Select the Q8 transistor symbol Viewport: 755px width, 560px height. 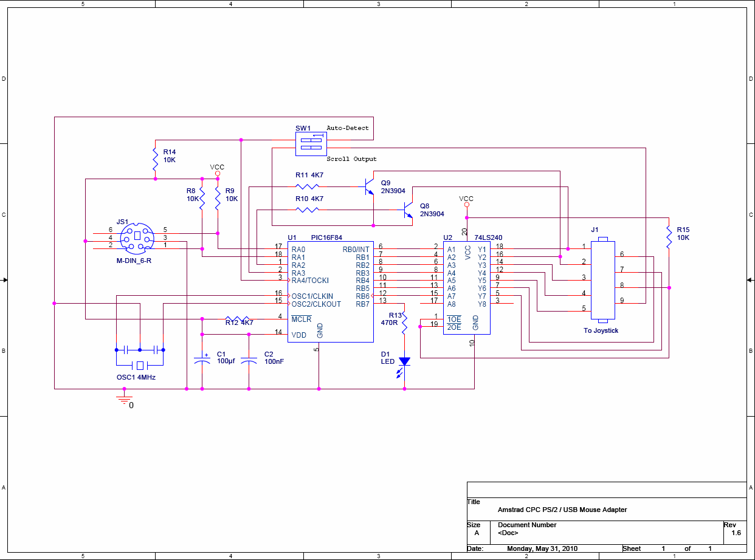407,210
